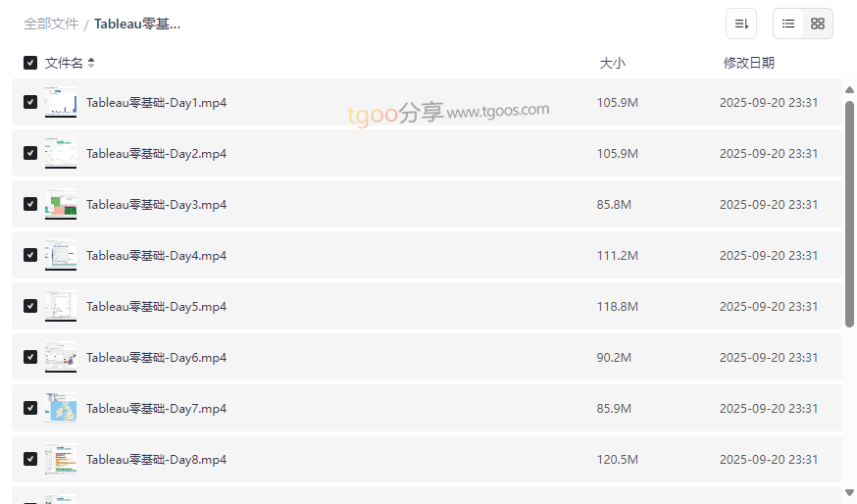Image resolution: width=857 pixels, height=504 pixels.
Task: Click the scrollbar down arrow
Action: (849, 492)
